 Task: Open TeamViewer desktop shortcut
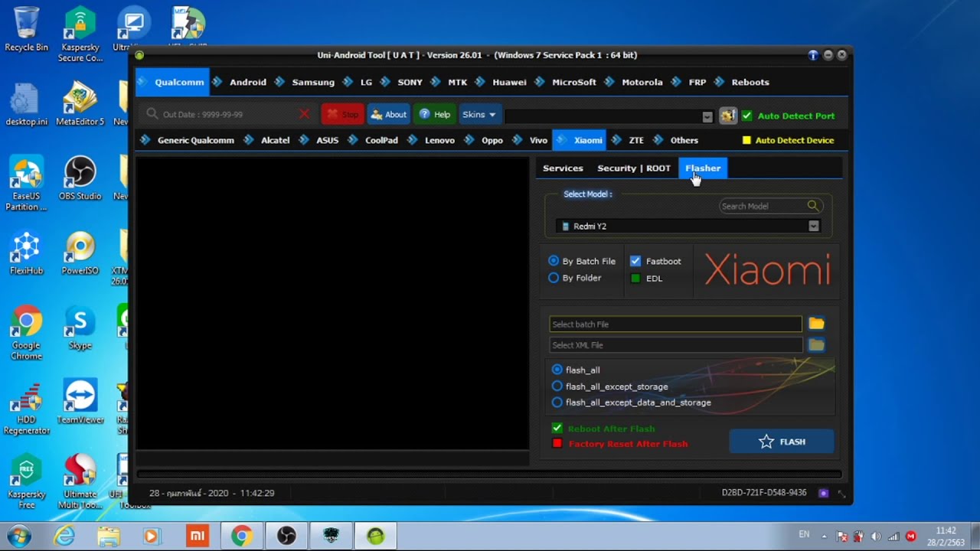point(80,402)
